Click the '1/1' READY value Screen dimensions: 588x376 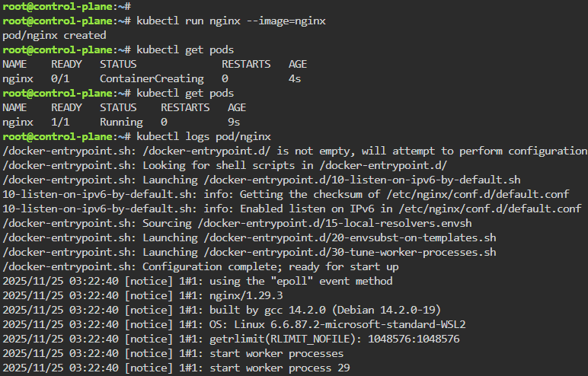click(x=60, y=122)
